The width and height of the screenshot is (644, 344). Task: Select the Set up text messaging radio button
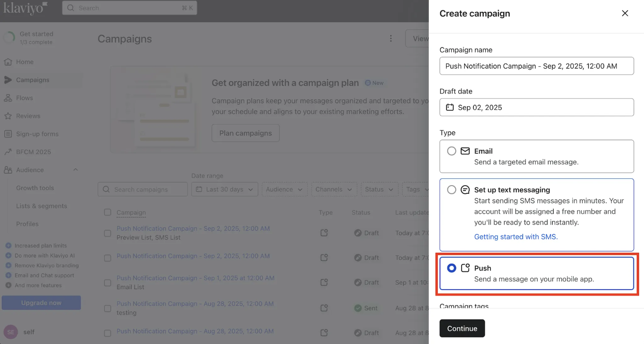451,190
